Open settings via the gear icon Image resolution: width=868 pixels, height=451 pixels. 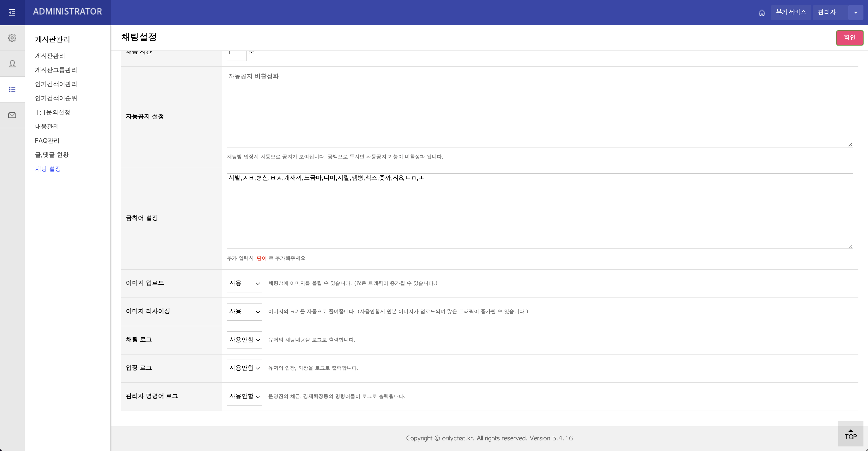tap(12, 38)
